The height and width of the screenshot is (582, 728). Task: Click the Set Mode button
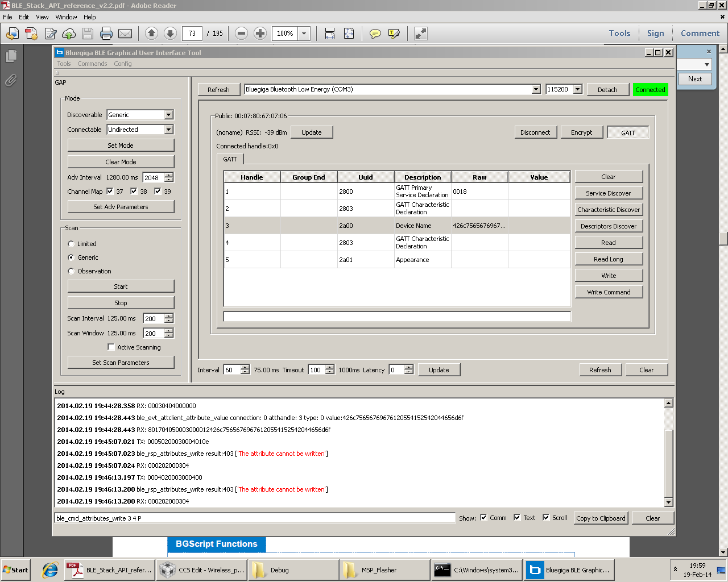point(121,145)
